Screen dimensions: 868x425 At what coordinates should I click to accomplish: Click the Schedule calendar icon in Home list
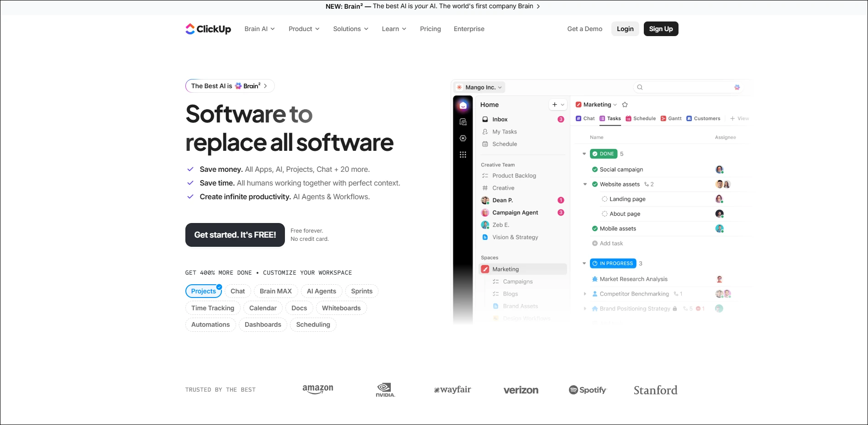tap(485, 144)
